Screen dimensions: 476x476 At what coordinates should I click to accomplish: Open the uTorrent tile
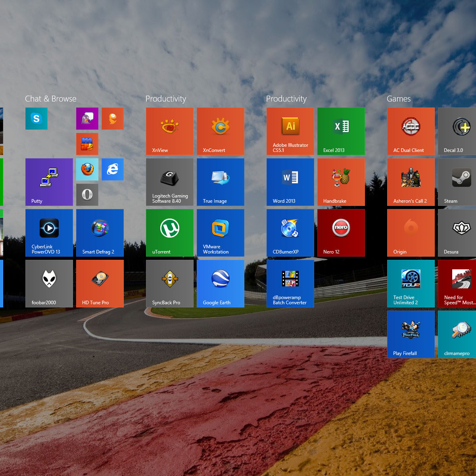tap(170, 233)
